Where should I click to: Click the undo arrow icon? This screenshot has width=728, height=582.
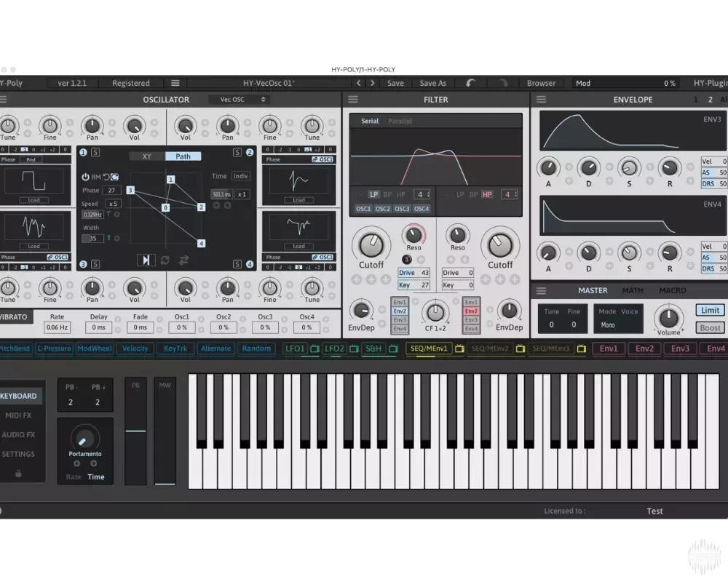coord(470,83)
